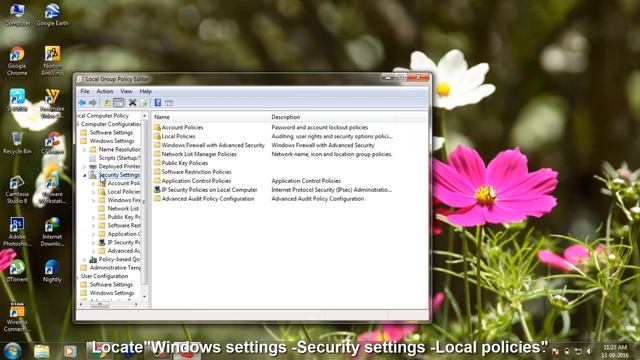Expand Policy-based QoS tree node
640x360 pixels.
coord(84,260)
